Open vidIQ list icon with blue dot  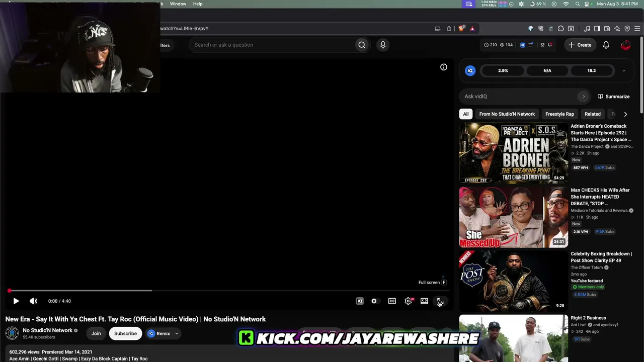531,45
